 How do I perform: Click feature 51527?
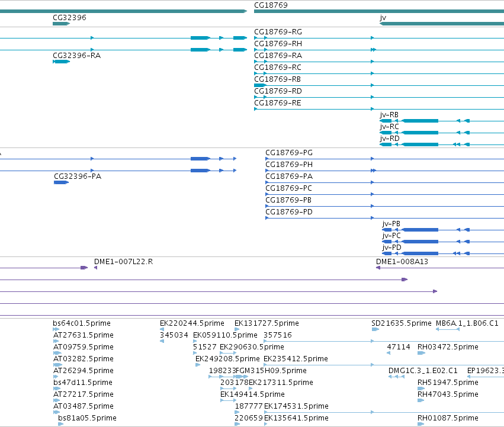point(205,347)
